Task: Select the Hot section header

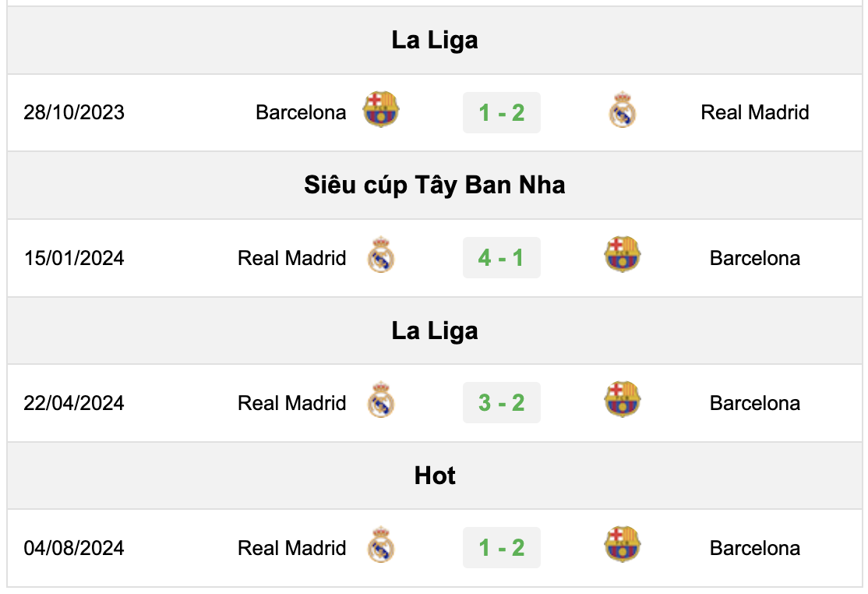Action: coord(435,476)
